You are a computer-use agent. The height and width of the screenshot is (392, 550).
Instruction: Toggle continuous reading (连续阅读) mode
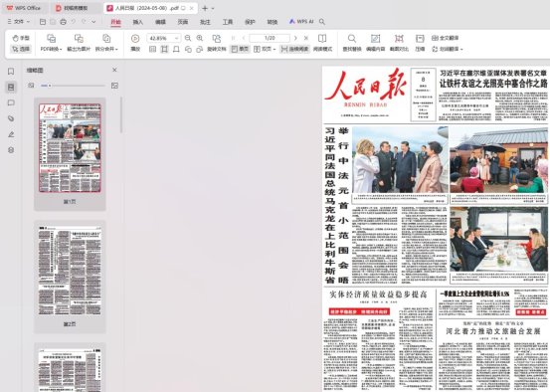click(x=294, y=49)
